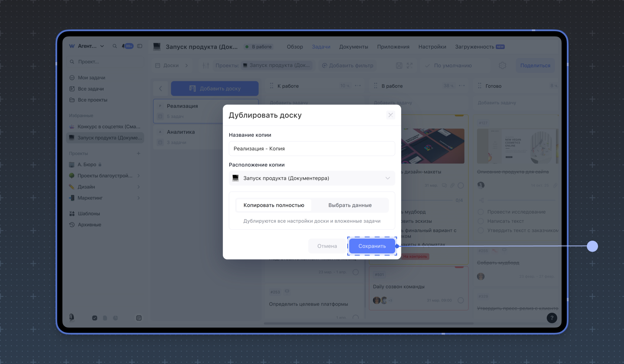Open the board settings gear icon
This screenshot has height=364, width=624.
(502, 65)
